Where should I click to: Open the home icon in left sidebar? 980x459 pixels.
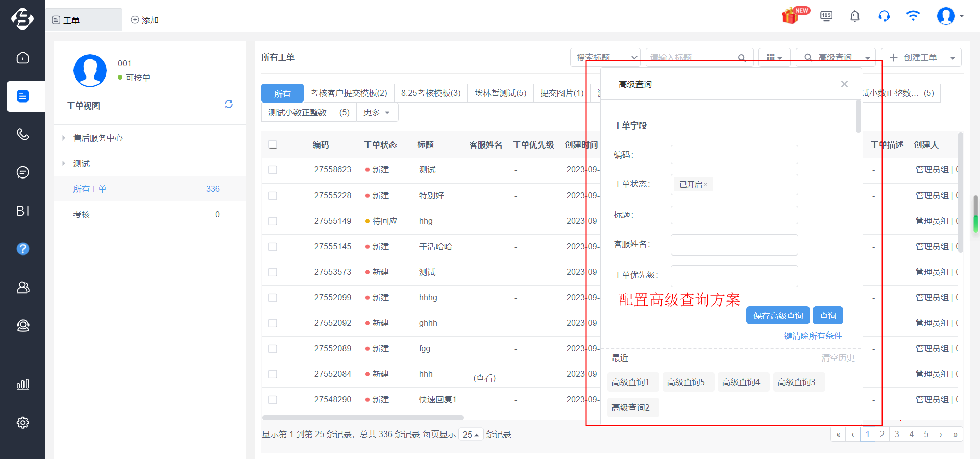22,58
